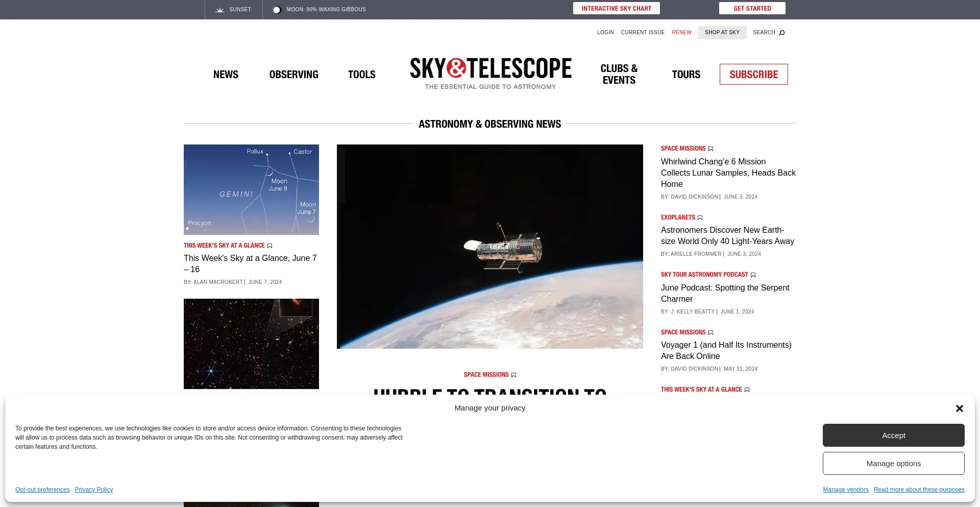Click the bookmark icon beside Sky Tour Astronomy Podcast
The image size is (980, 507).
click(x=753, y=275)
